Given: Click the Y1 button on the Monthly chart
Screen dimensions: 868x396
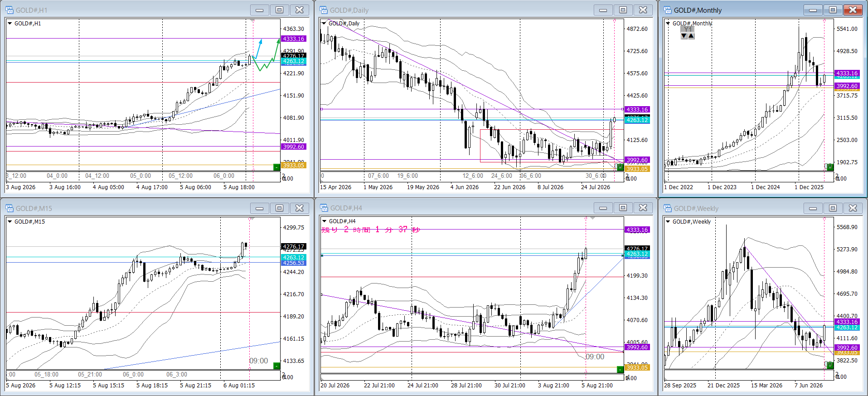Looking at the screenshot, I should [688, 29].
